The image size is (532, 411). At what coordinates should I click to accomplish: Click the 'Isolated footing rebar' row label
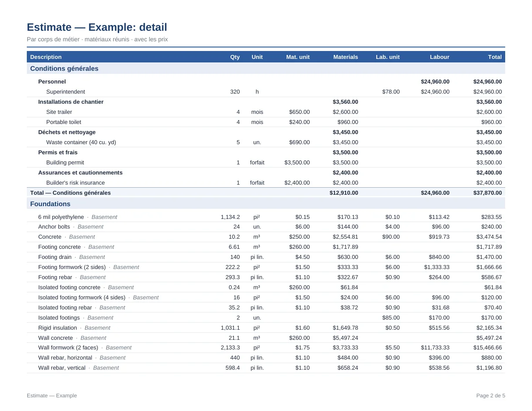tap(65, 308)
